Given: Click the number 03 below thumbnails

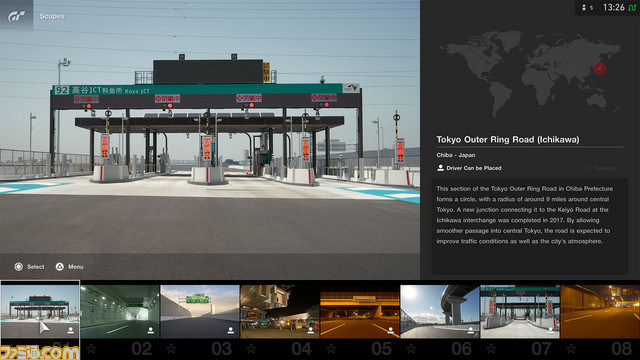Looking at the screenshot, I should [222, 349].
